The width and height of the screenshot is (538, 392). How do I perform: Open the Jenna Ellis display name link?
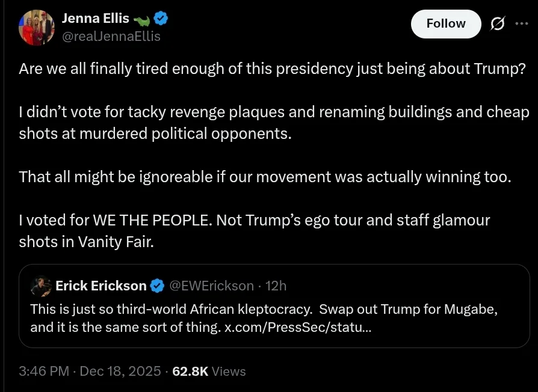[x=94, y=19]
